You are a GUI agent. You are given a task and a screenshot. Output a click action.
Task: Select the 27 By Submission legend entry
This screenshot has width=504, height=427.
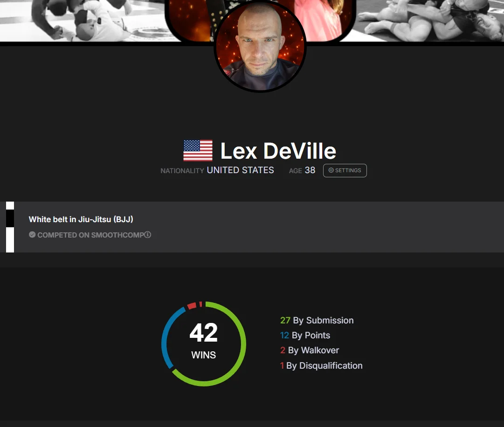click(x=317, y=321)
